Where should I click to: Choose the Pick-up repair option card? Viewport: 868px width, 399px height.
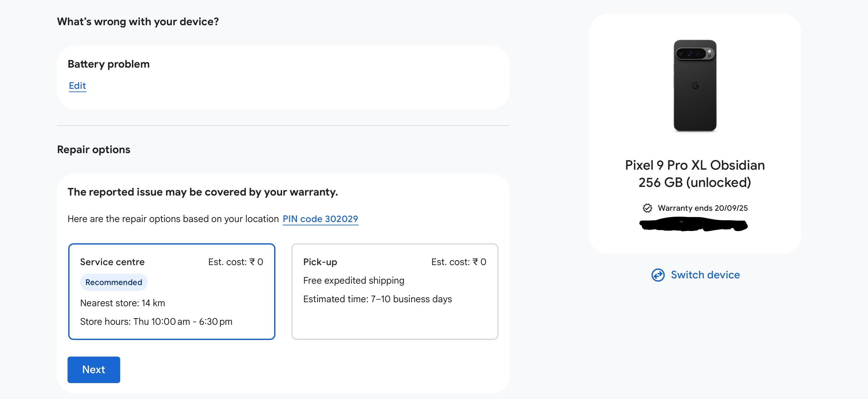(395, 291)
